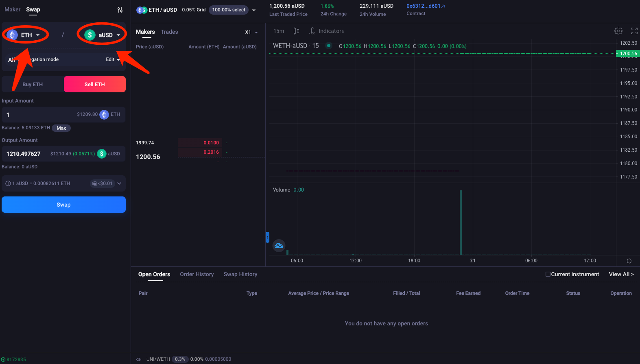Open chart settings gear icon
Viewport: 640px width, 364px height.
click(x=618, y=31)
